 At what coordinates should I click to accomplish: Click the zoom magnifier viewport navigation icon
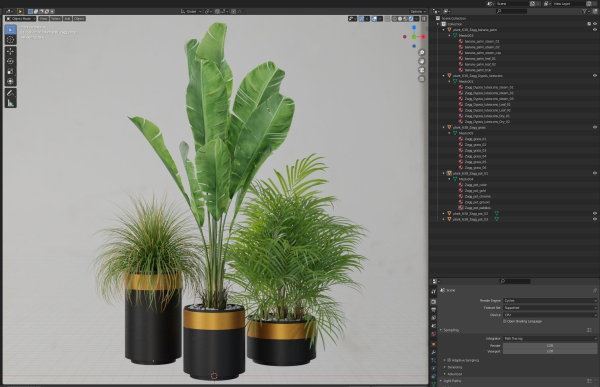422,52
